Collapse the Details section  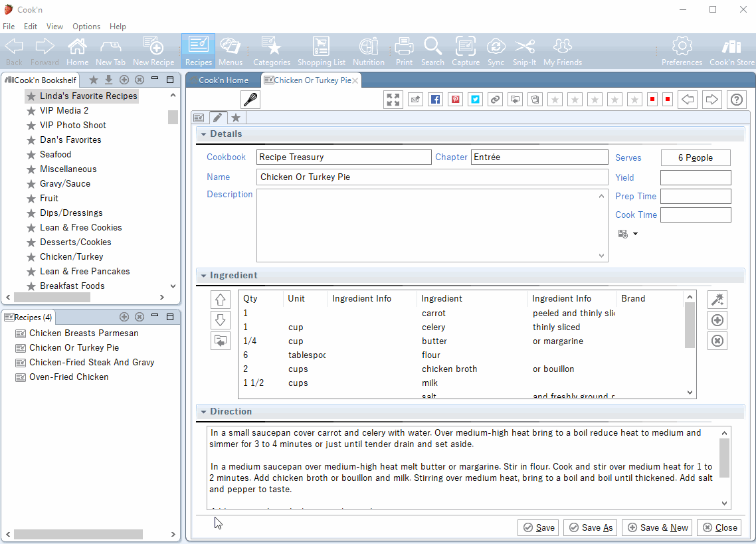pyautogui.click(x=203, y=134)
